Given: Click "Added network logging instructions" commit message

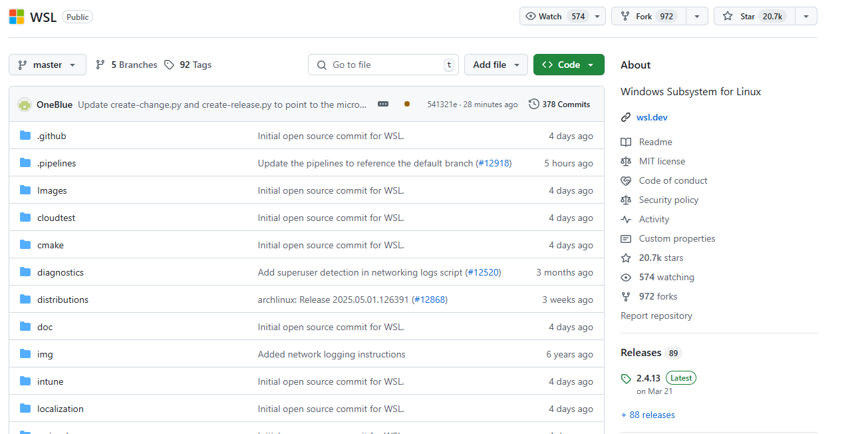Looking at the screenshot, I should (x=331, y=354).
